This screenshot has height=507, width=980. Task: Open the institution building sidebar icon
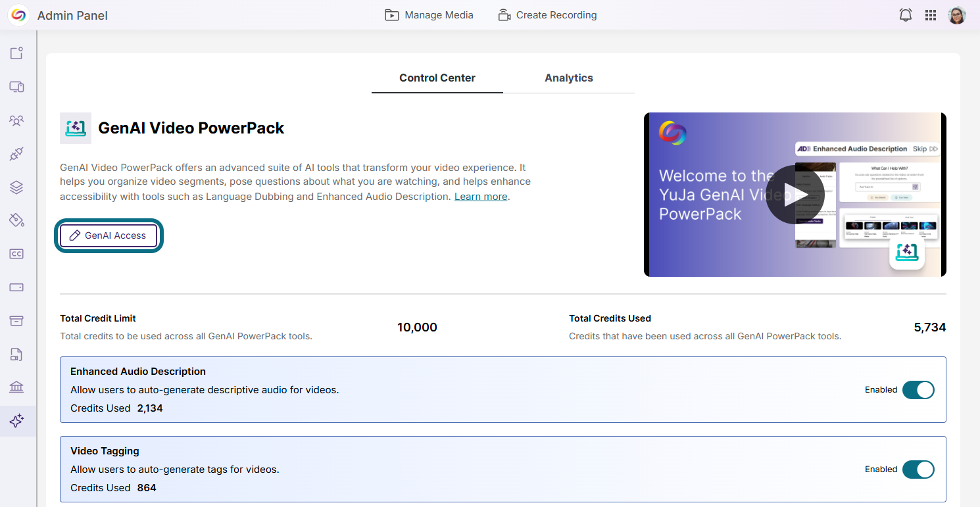point(17,387)
